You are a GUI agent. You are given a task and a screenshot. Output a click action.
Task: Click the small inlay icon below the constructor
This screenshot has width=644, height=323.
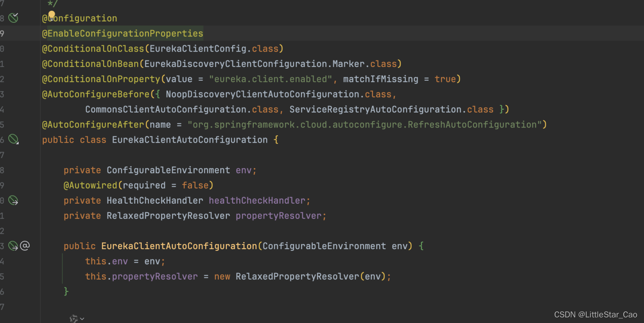(73, 319)
